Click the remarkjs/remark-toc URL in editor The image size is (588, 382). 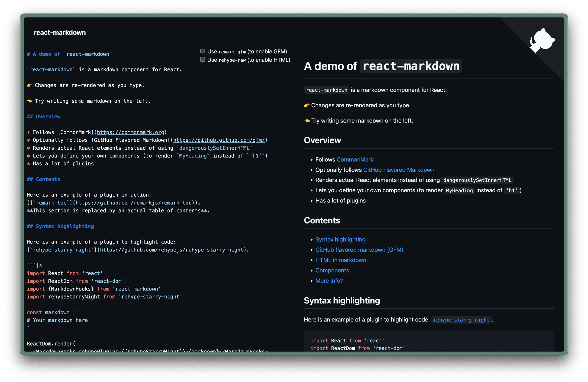pyautogui.click(x=134, y=203)
